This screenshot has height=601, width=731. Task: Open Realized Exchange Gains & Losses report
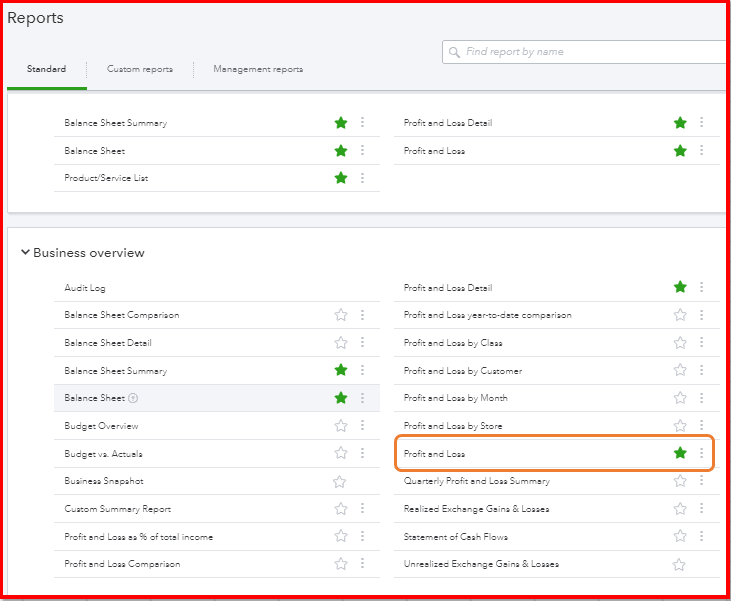(476, 509)
